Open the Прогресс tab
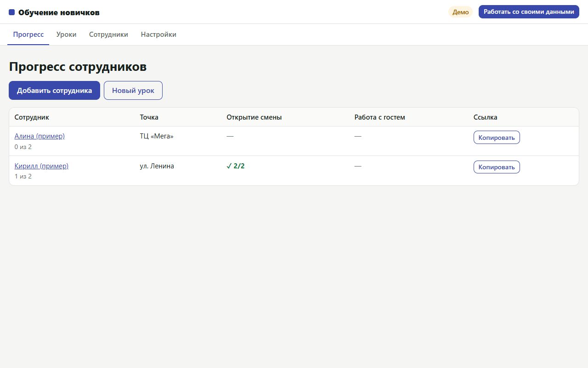Image resolution: width=588 pixels, height=368 pixels. pyautogui.click(x=28, y=34)
